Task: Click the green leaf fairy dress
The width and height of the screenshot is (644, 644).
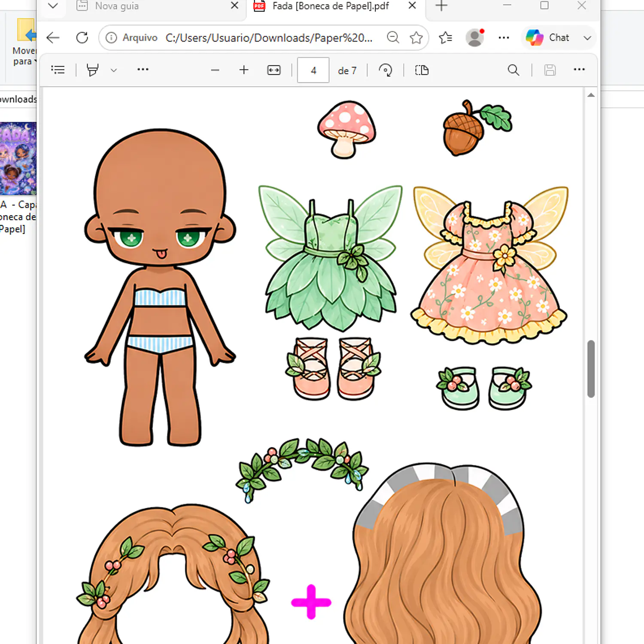Action: coord(330,258)
